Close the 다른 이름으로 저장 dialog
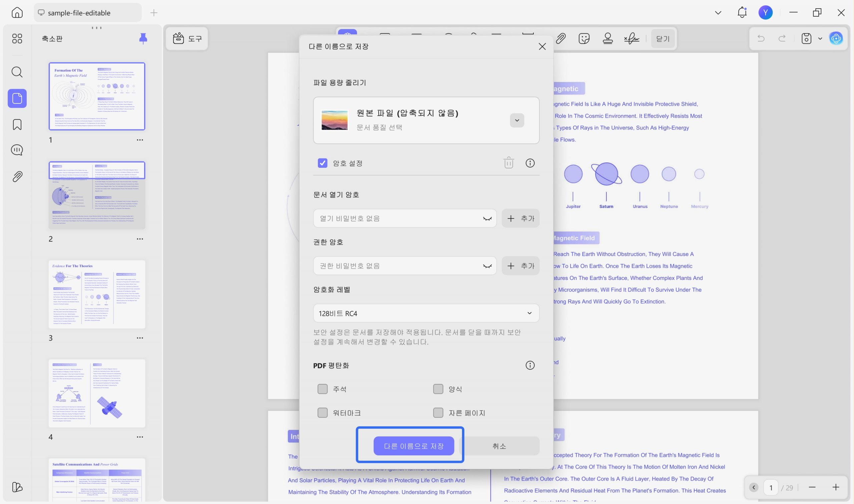854x504 pixels. 542,46
